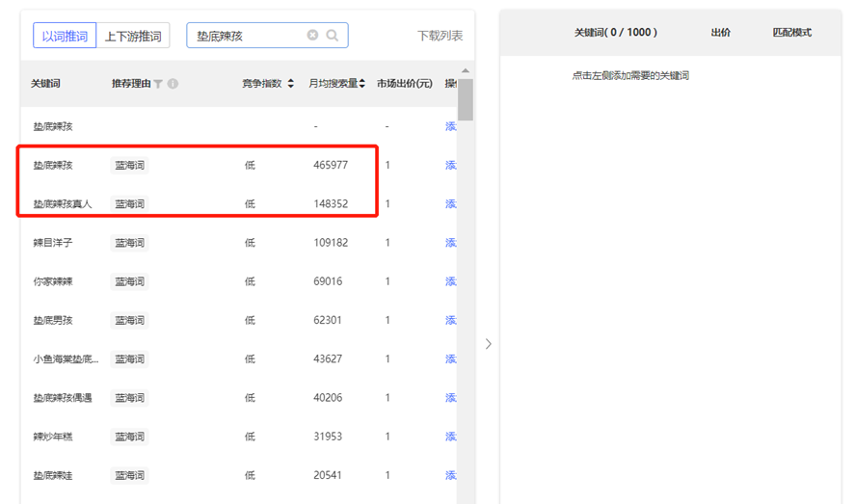Switch to the 上下游推词 tab
854x504 pixels.
point(133,36)
